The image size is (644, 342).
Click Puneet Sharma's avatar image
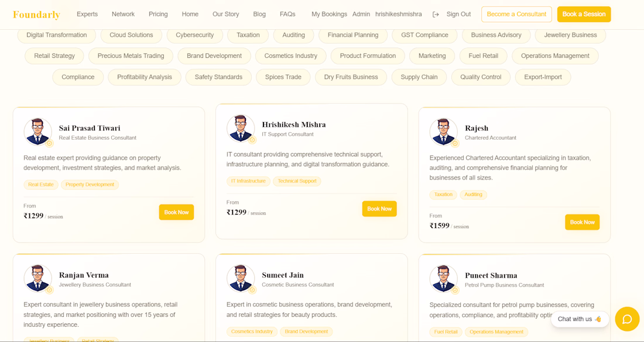444,278
